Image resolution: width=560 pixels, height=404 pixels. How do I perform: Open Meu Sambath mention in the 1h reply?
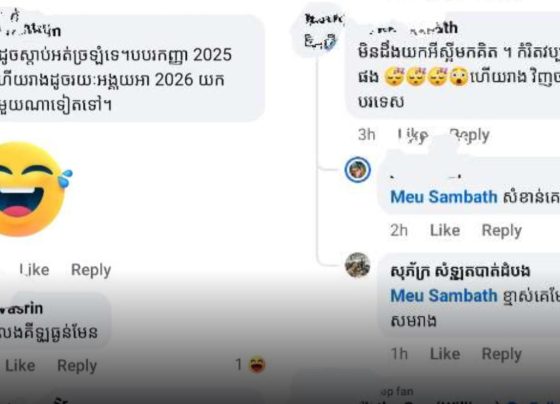pyautogui.click(x=444, y=295)
